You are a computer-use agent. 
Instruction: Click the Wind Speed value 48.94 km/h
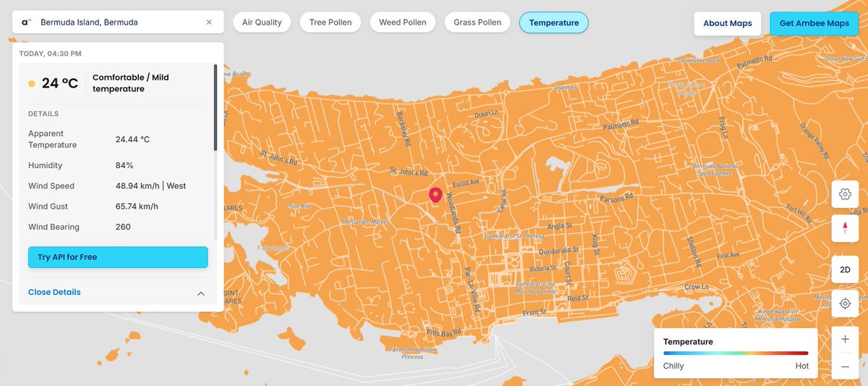(x=150, y=186)
